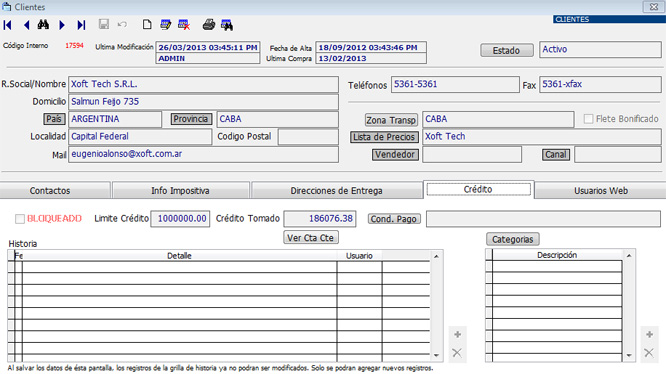Open the Direcciones de Entrega tab
The width and height of the screenshot is (666, 374).
pyautogui.click(x=336, y=191)
